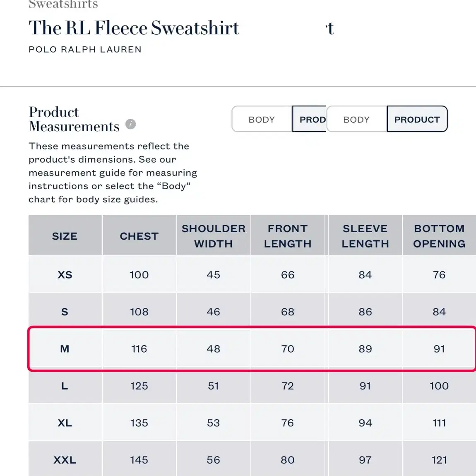The image size is (476, 476).
Task: Click the partially hidden PROD toggle
Action: tap(309, 119)
